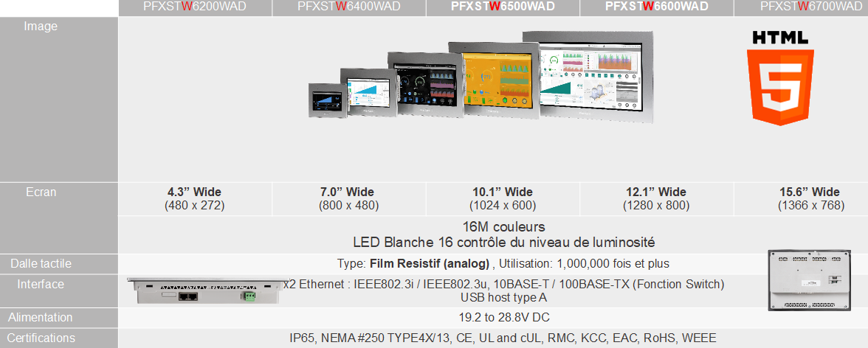
Task: Select the PFXSTW6700WAD column header
Action: point(810,7)
